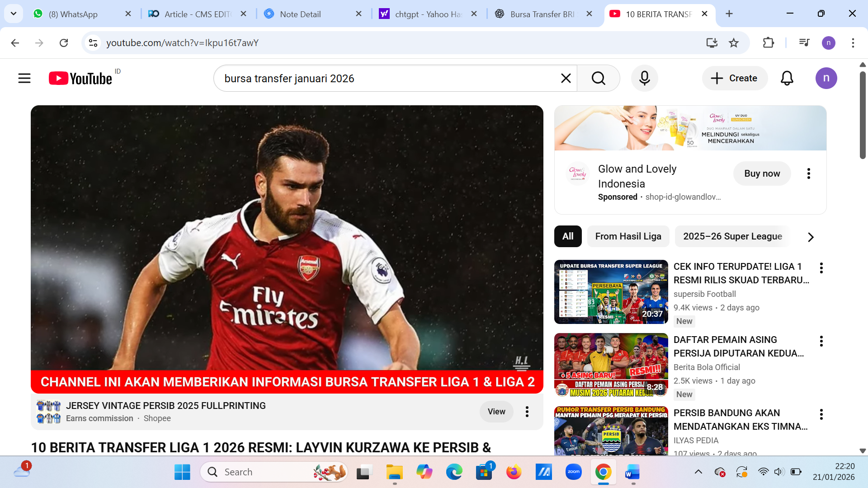Open options for PERSIB BANDUNG AKAN video
This screenshot has height=488, width=868.
pos(821,414)
